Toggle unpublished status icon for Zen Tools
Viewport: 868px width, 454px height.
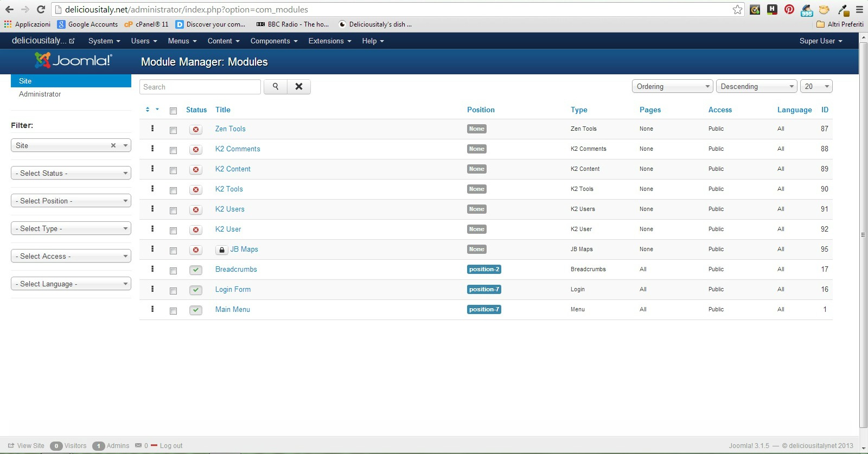tap(196, 130)
